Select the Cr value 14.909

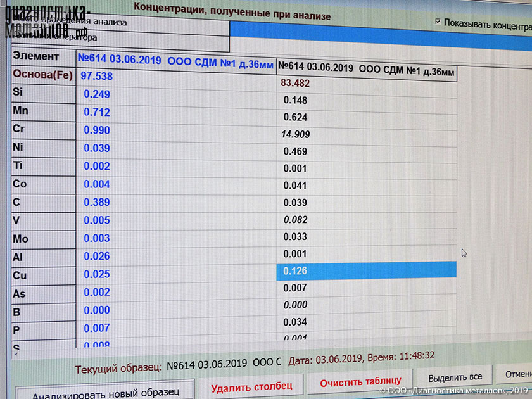(x=295, y=134)
